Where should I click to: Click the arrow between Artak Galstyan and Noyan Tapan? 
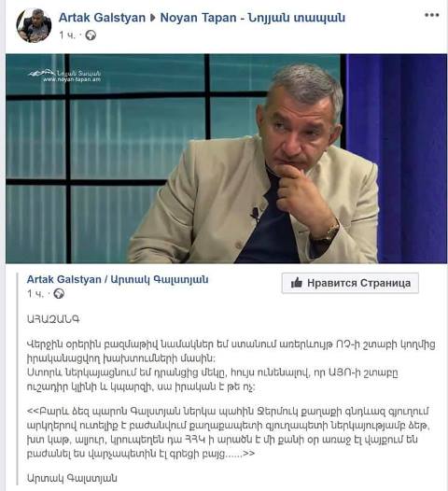coord(152,18)
